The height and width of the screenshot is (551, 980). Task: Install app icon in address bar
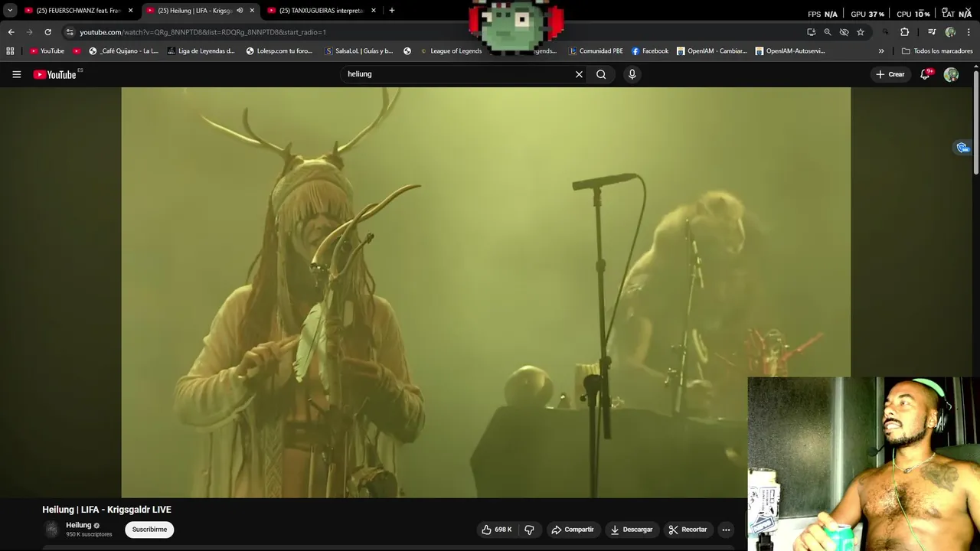pyautogui.click(x=811, y=32)
